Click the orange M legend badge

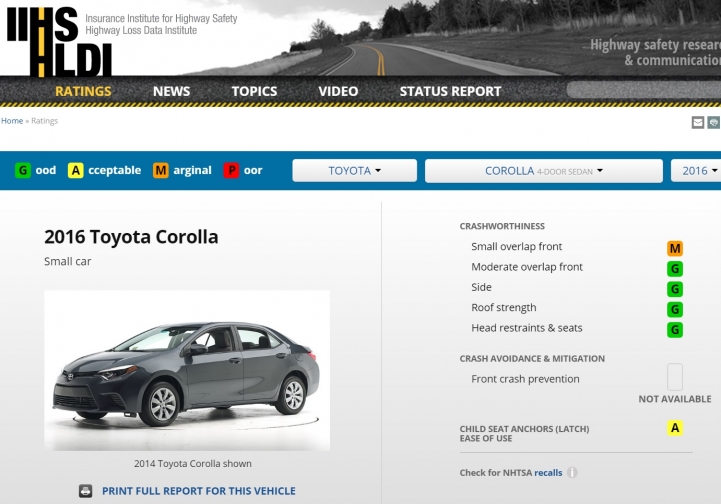click(160, 171)
